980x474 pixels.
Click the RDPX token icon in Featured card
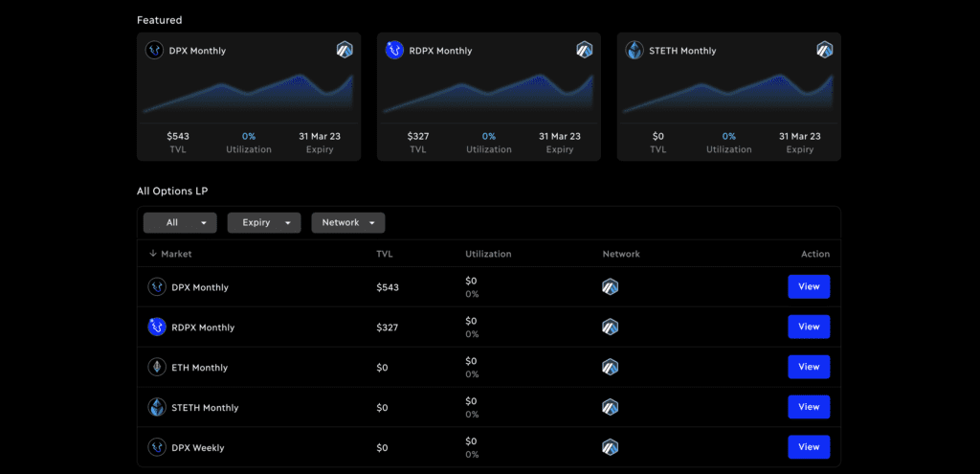pyautogui.click(x=394, y=51)
